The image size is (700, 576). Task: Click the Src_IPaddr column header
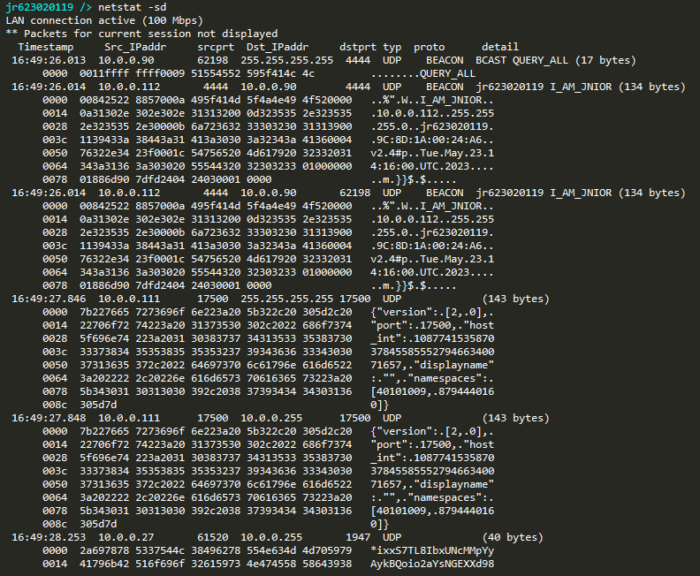[135, 47]
